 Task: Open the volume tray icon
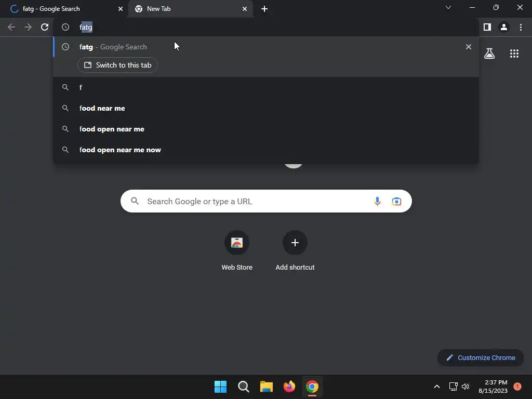click(466, 387)
